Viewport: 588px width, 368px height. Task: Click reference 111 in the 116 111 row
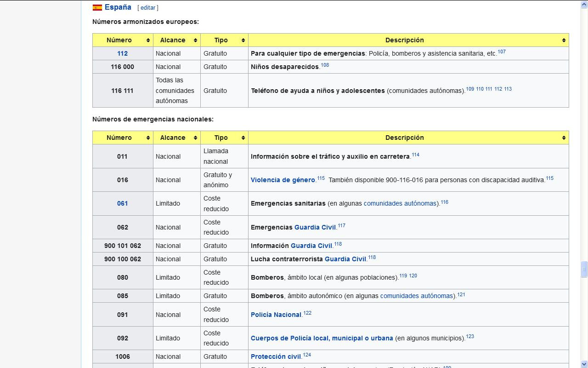489,89
